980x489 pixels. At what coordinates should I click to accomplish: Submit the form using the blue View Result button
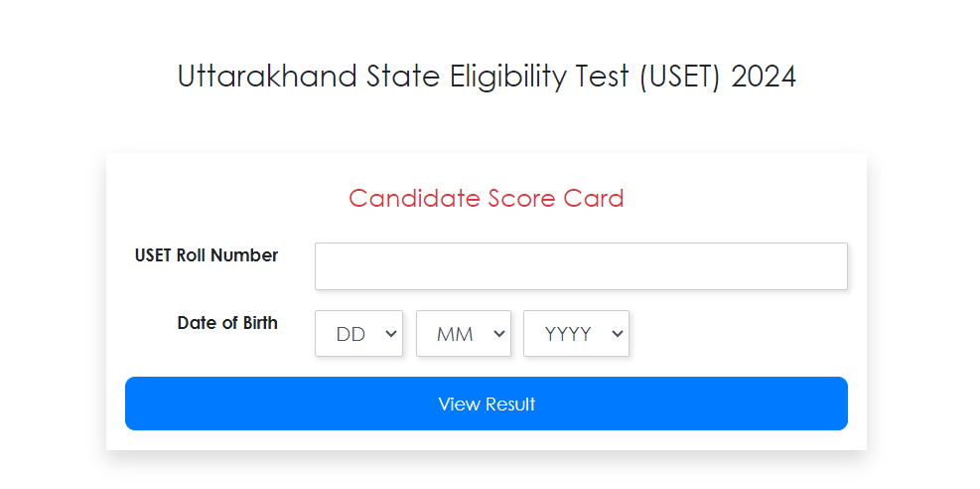[x=487, y=404]
